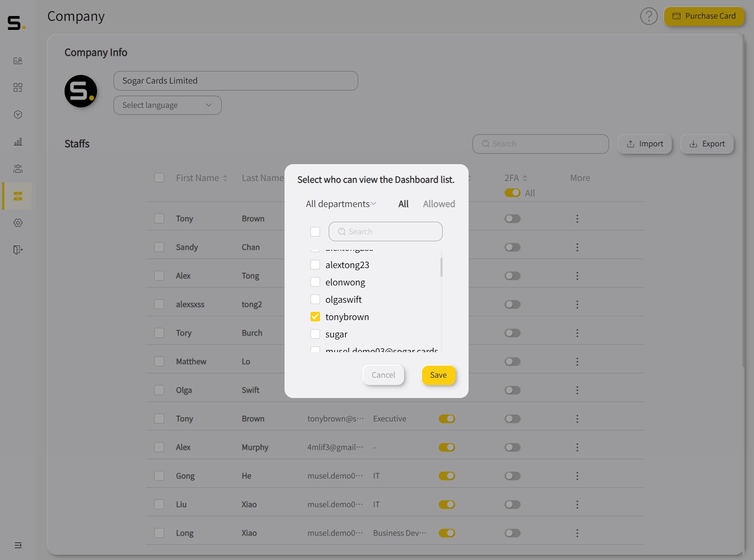Select the highlighted company sidebar icon

tap(18, 196)
